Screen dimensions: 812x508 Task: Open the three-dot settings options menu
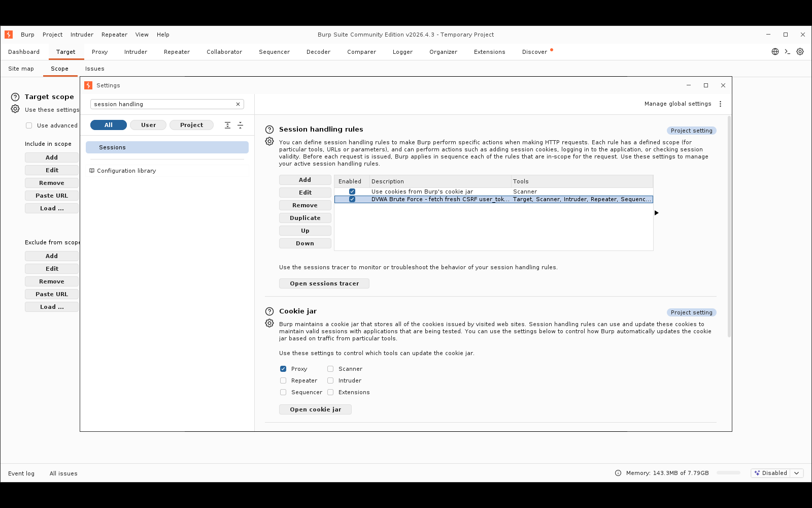tap(720, 104)
